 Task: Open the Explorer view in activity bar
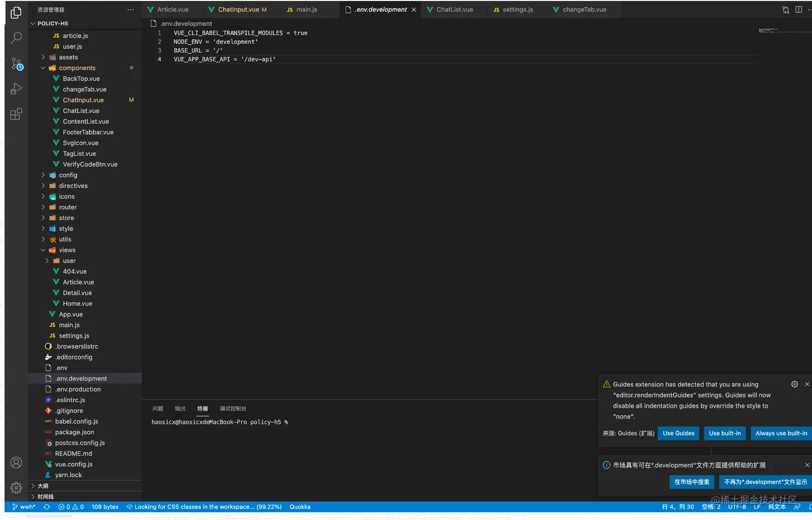click(x=16, y=12)
